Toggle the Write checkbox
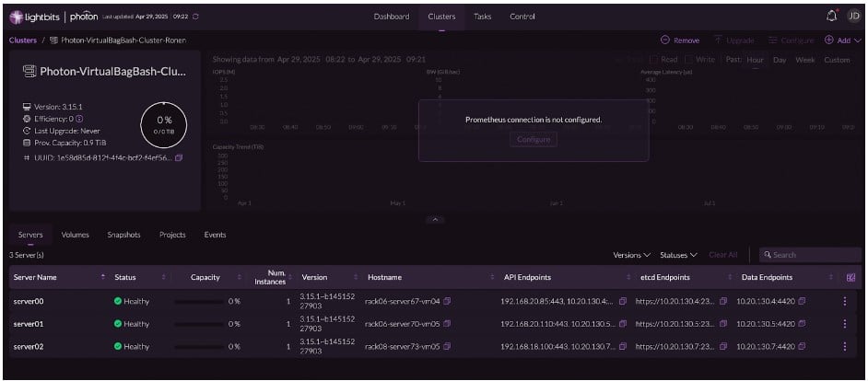The height and width of the screenshot is (381, 868). pos(689,59)
